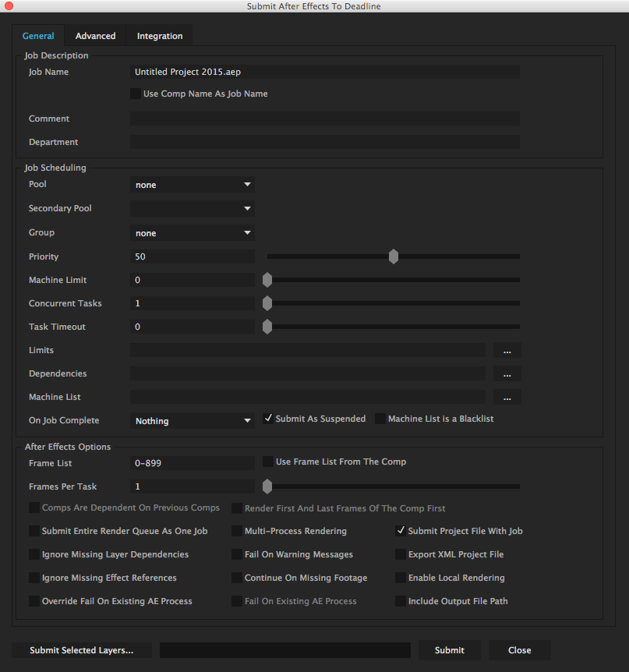This screenshot has width=629, height=672.
Task: Click Submit Selected Layers button
Action: click(x=81, y=650)
